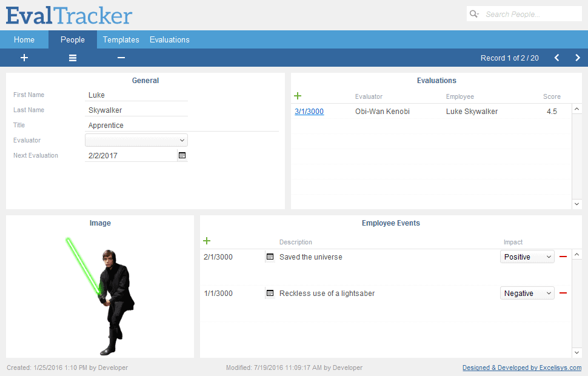The height and width of the screenshot is (376, 588).
Task: Add a new person record with the plus icon
Action: click(x=24, y=58)
